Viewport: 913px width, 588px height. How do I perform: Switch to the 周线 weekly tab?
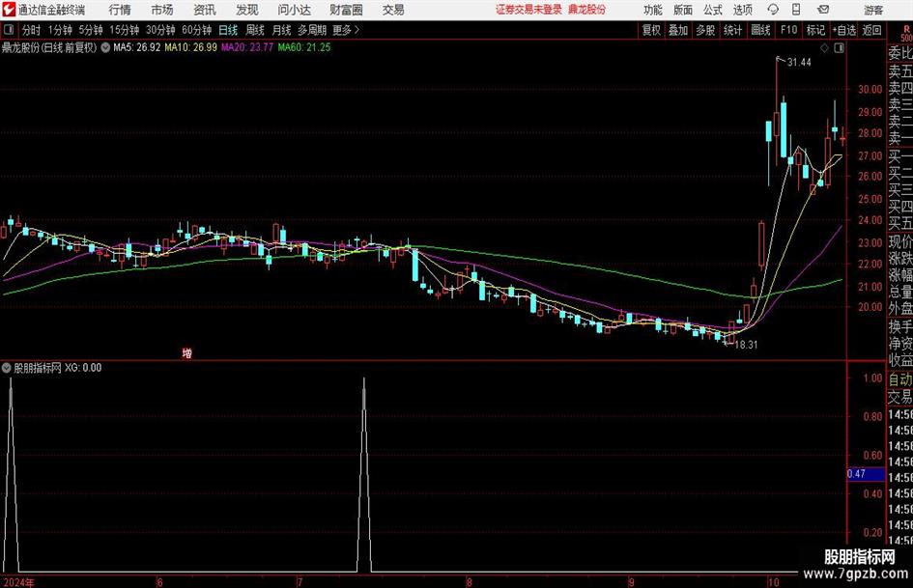point(255,30)
